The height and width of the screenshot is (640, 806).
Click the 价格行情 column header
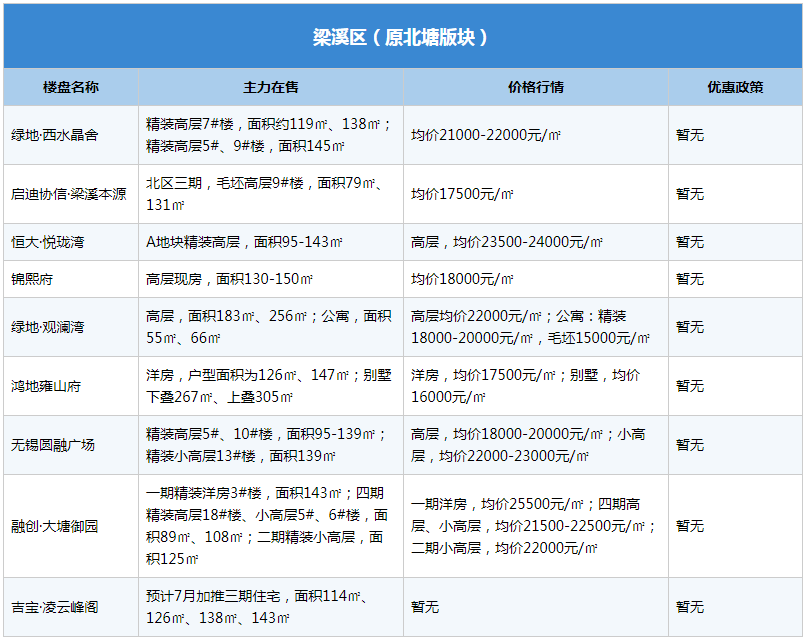click(536, 87)
